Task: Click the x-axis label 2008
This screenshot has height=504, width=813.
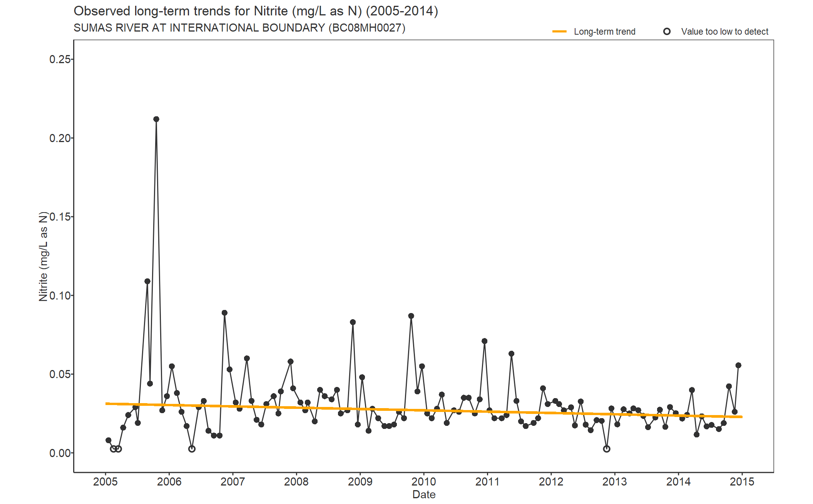Action: pos(296,482)
